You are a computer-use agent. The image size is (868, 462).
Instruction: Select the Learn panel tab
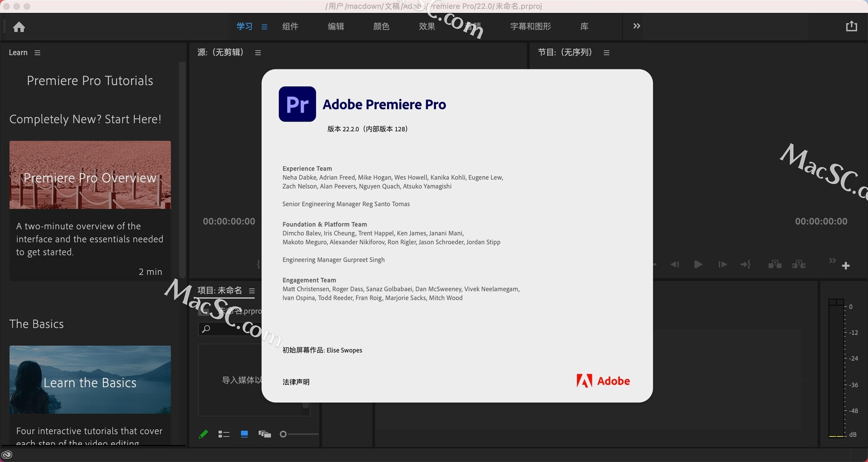[x=18, y=52]
